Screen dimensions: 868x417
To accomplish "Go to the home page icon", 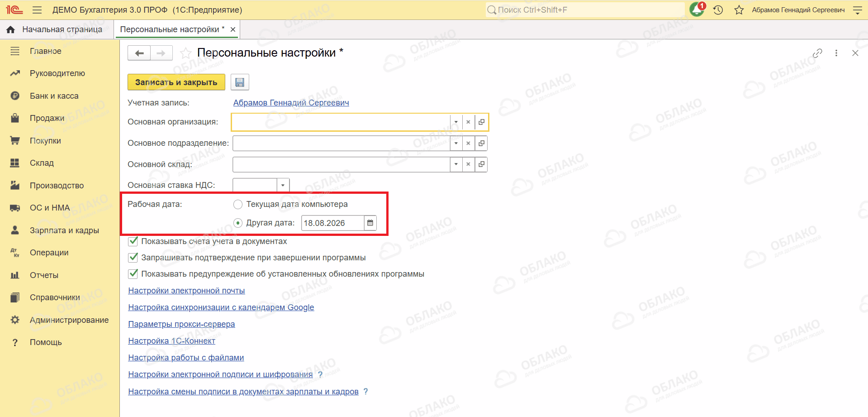I will pos(10,29).
